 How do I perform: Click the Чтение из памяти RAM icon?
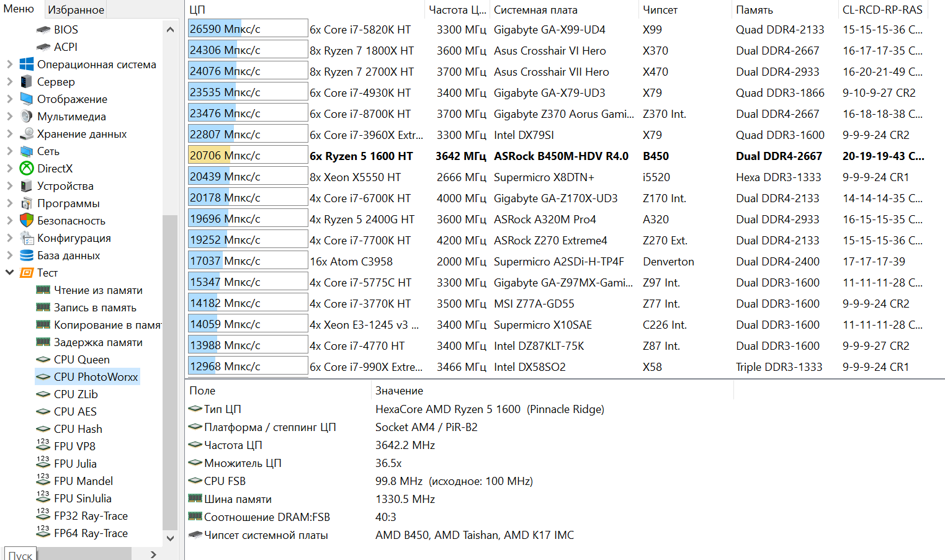coord(43,290)
